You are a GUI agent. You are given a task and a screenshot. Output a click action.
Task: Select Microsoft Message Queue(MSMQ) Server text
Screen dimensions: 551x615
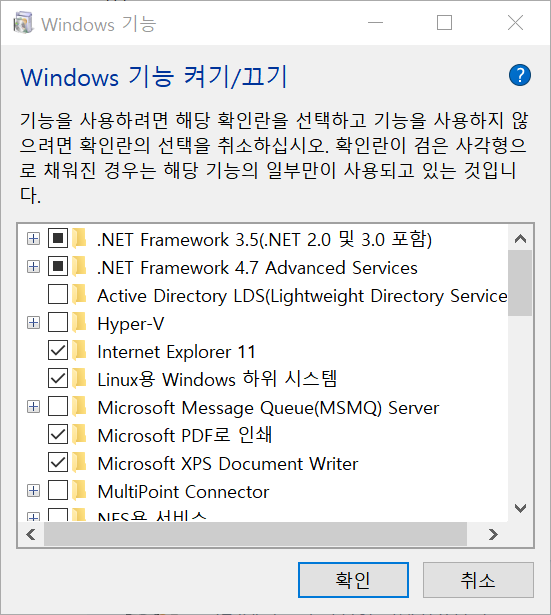268,408
